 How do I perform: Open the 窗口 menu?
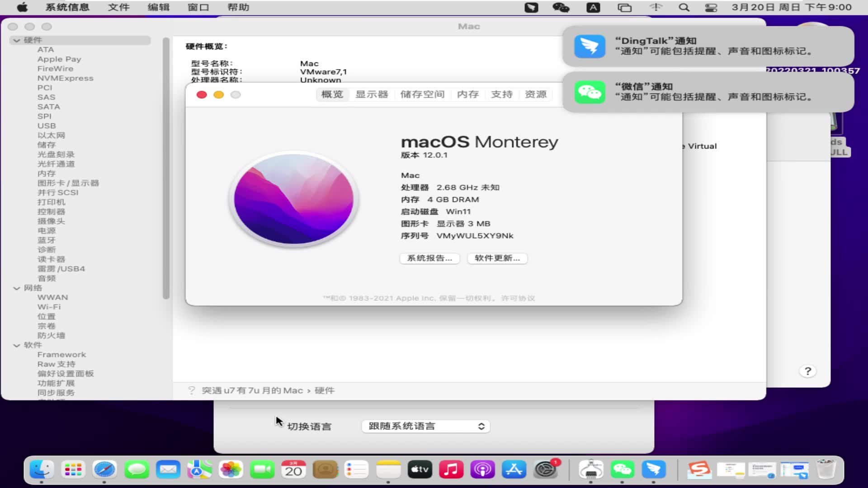click(198, 7)
